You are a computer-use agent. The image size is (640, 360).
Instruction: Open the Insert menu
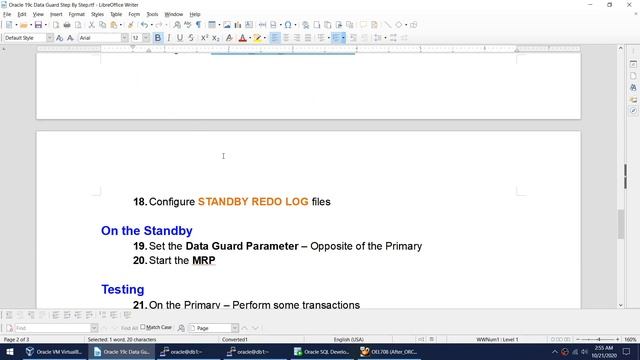(x=56, y=14)
